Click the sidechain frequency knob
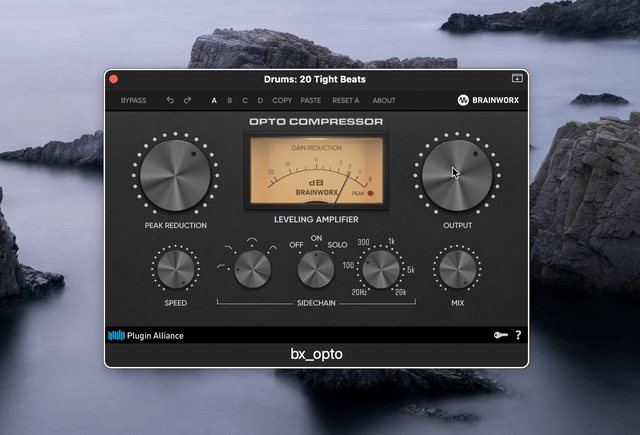Viewport: 640px width, 435px height. [x=381, y=269]
